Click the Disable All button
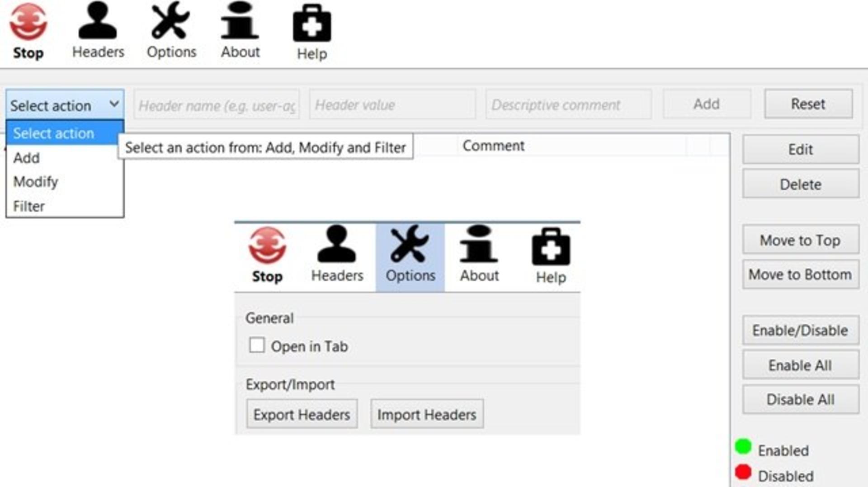The width and height of the screenshot is (868, 487). pos(801,399)
